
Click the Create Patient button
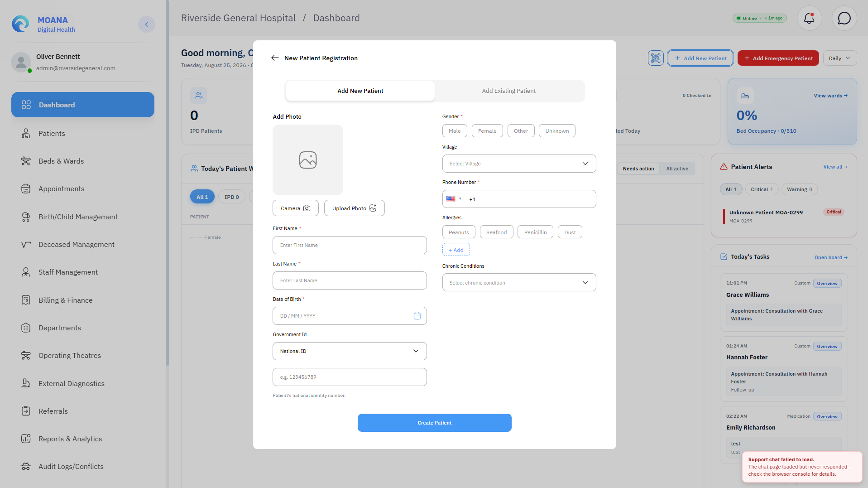click(x=434, y=423)
